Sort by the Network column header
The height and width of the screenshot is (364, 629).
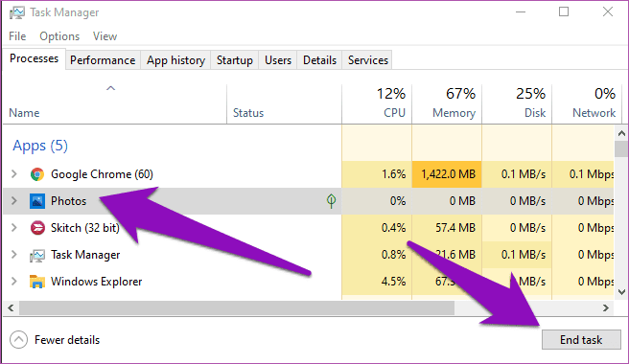587,103
